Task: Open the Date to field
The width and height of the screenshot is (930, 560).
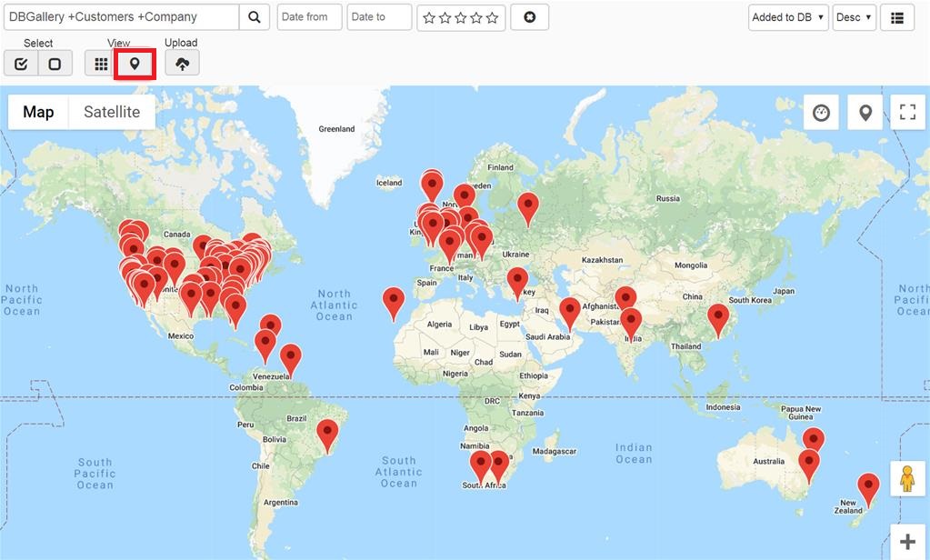Action: [x=380, y=17]
